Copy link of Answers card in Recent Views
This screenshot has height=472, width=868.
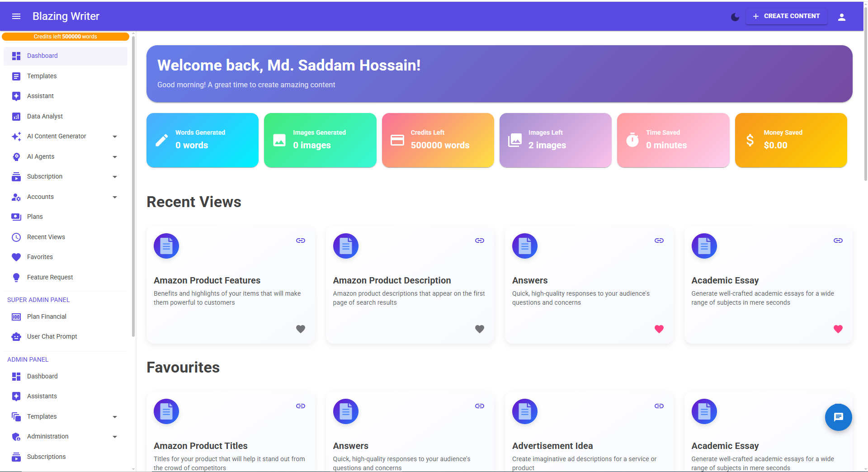tap(659, 241)
